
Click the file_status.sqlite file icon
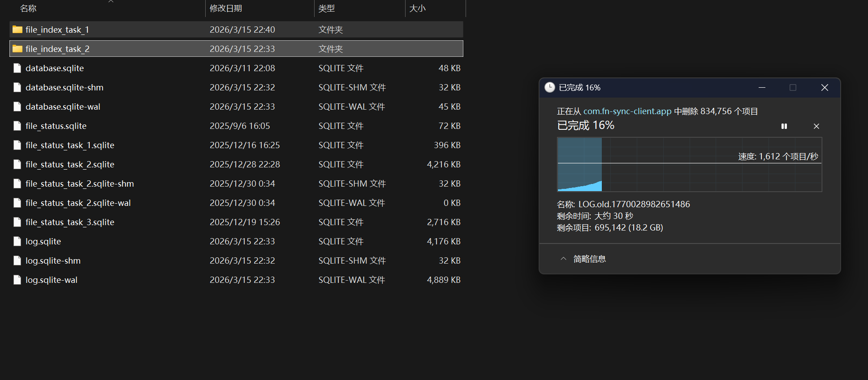pyautogui.click(x=17, y=126)
